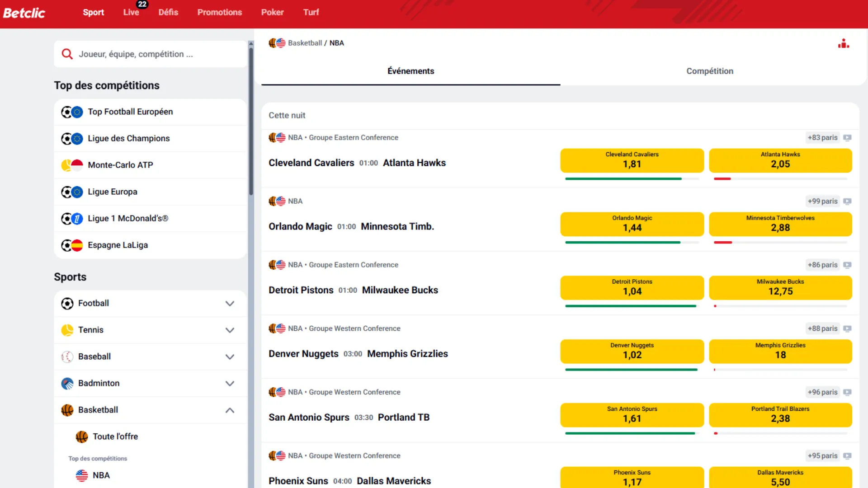
Task: Switch to the Compétition tab
Action: (x=709, y=71)
